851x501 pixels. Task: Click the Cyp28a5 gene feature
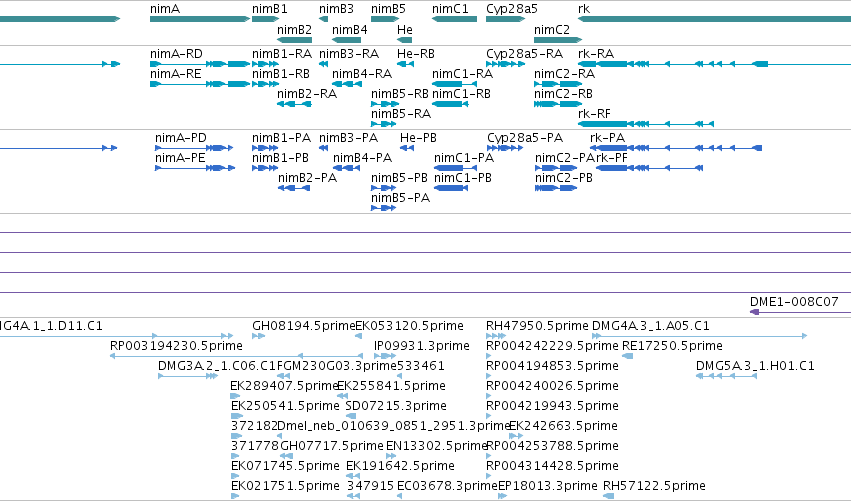tap(506, 19)
